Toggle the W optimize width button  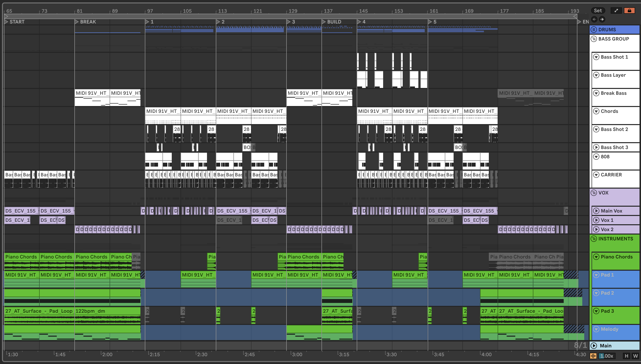pyautogui.click(x=635, y=356)
